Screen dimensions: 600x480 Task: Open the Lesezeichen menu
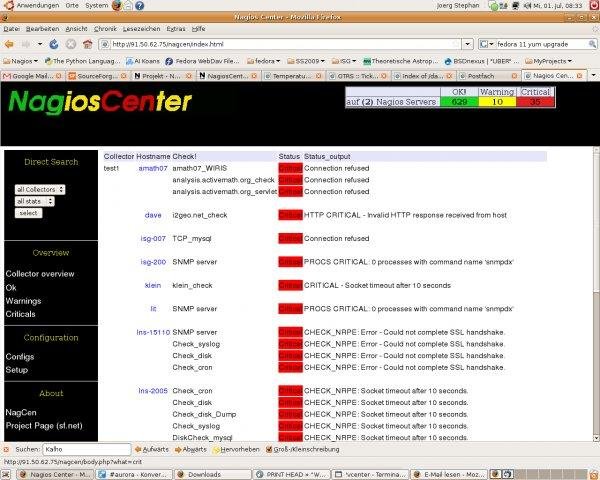(x=142, y=29)
